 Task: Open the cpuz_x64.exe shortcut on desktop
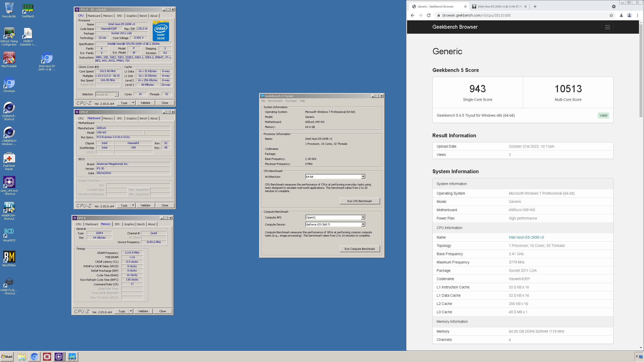(9, 186)
